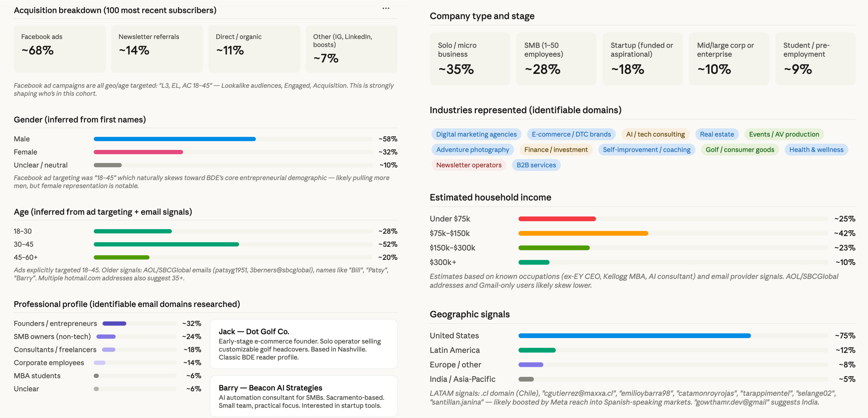Click the blue Male gender bar

point(175,139)
